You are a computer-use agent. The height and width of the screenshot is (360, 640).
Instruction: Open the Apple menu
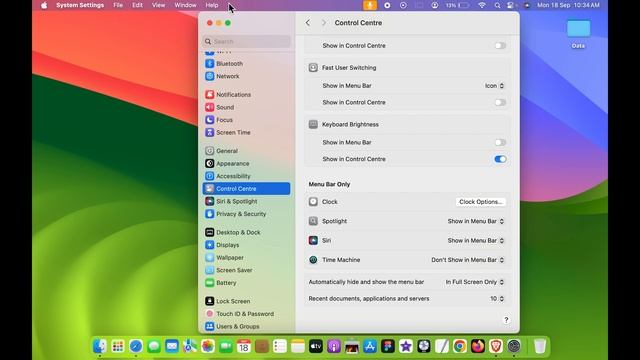click(x=44, y=5)
